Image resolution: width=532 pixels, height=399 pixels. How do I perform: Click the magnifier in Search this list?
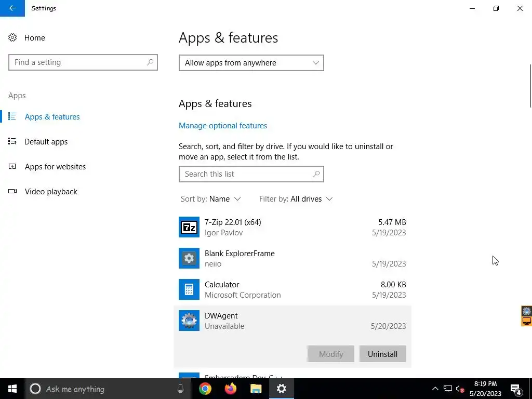click(316, 174)
